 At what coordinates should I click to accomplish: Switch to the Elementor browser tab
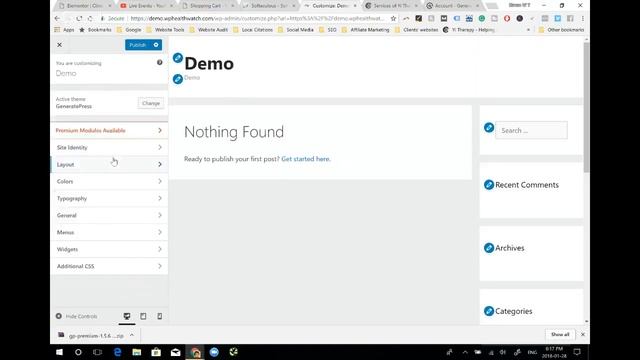coord(84,6)
